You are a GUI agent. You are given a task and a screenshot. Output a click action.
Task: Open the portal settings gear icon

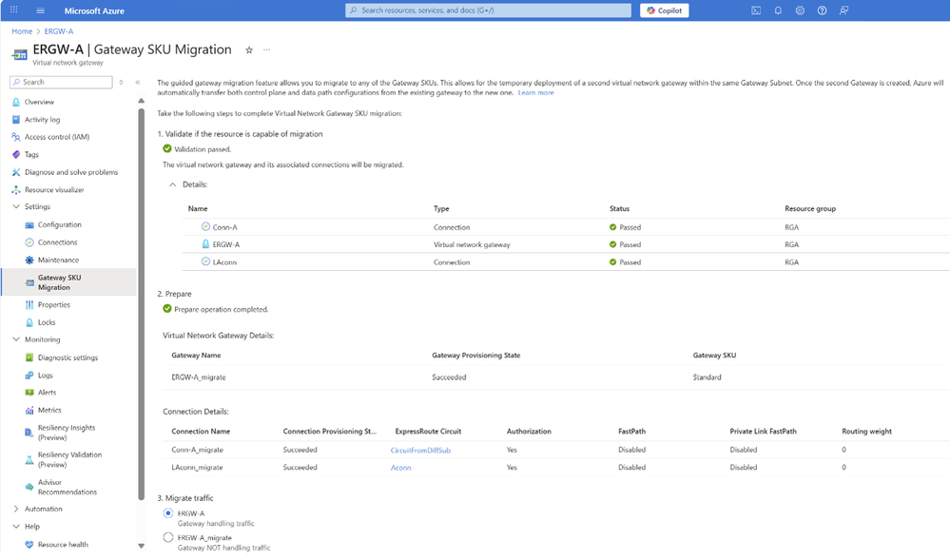800,10
